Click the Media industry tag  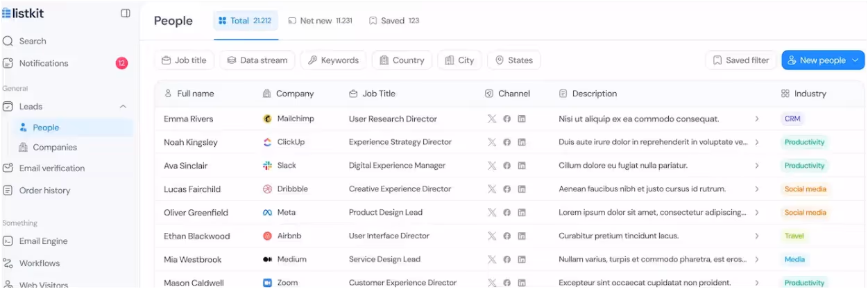795,259
